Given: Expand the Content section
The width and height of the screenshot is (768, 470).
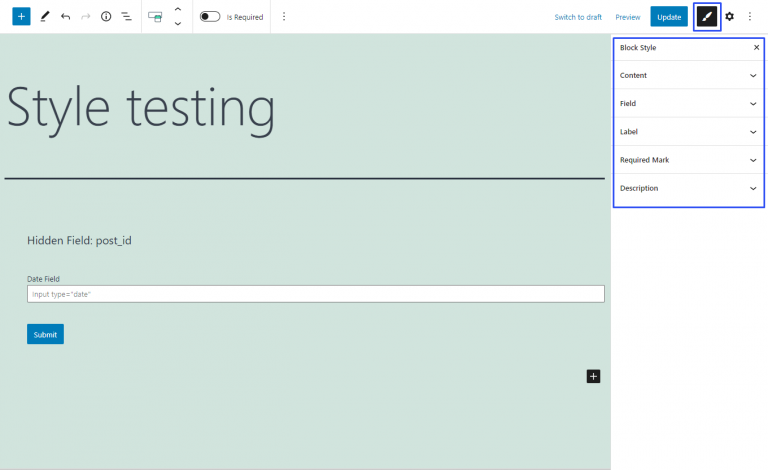Looking at the screenshot, I should point(688,76).
